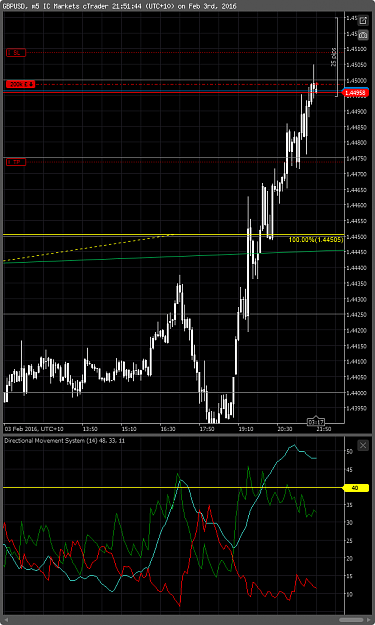Click the 1.44250 price axis label
375x625 pixels.
pyautogui.click(x=356, y=315)
